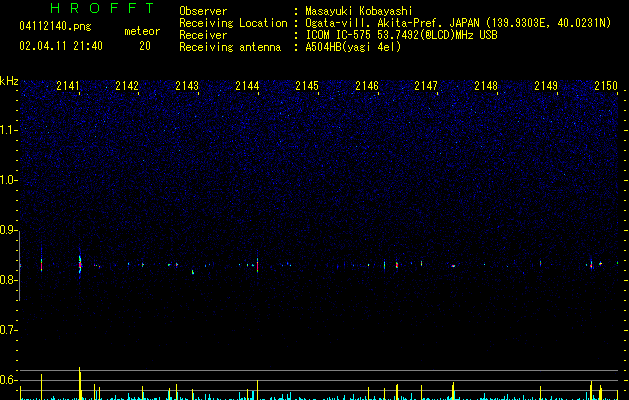
Task: Click time marker 2143
Action: click(x=187, y=86)
